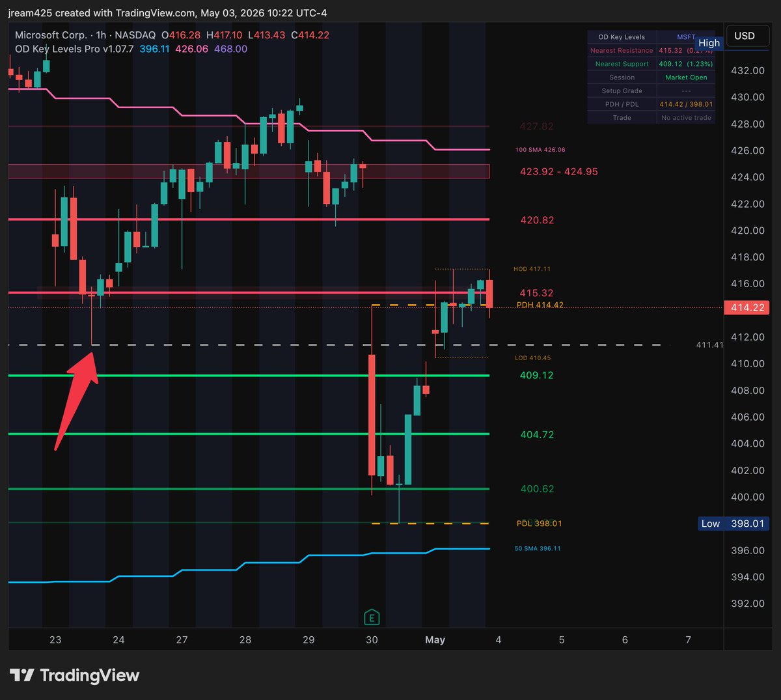This screenshot has height=700, width=781.
Task: Click the green 409.12 support level label on chart
Action: (537, 376)
